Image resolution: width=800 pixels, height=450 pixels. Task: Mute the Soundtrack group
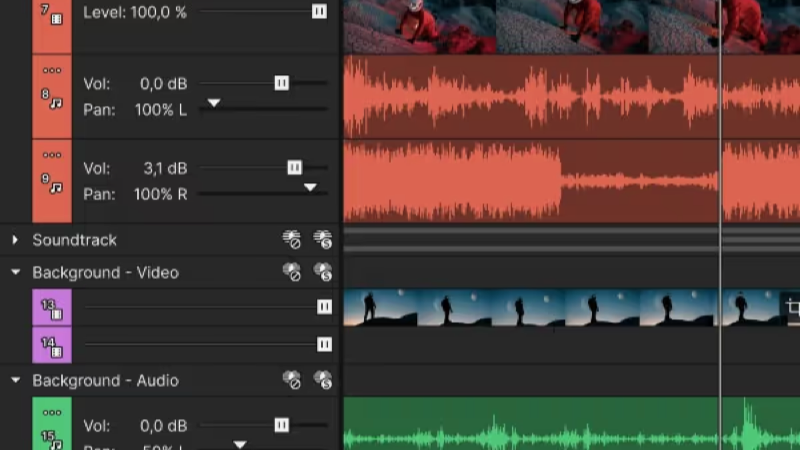pos(292,240)
